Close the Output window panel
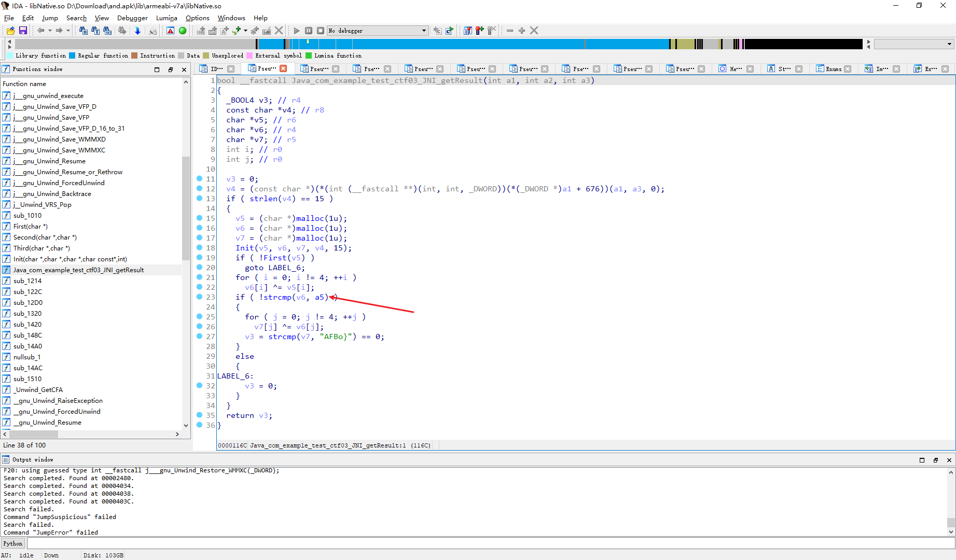 (x=949, y=460)
